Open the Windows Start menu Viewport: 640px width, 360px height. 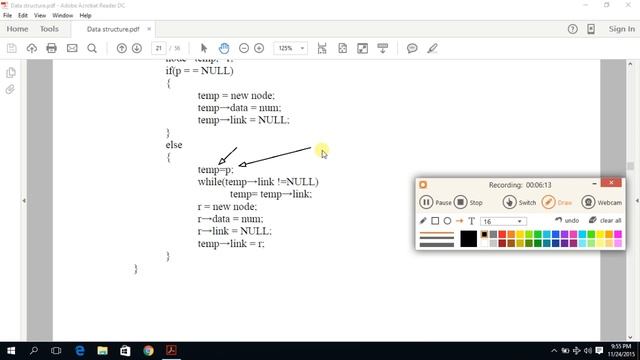pyautogui.click(x=11, y=351)
